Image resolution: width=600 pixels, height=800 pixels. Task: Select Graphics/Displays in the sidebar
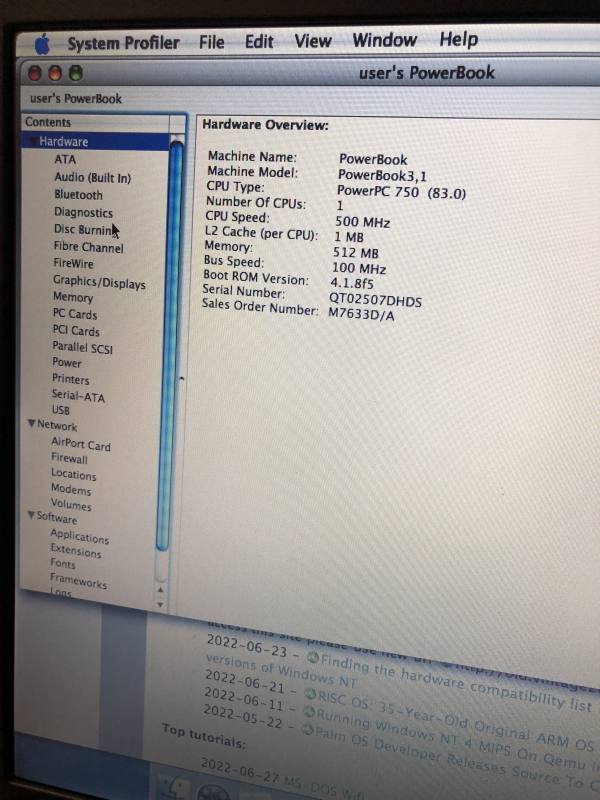[x=99, y=282]
